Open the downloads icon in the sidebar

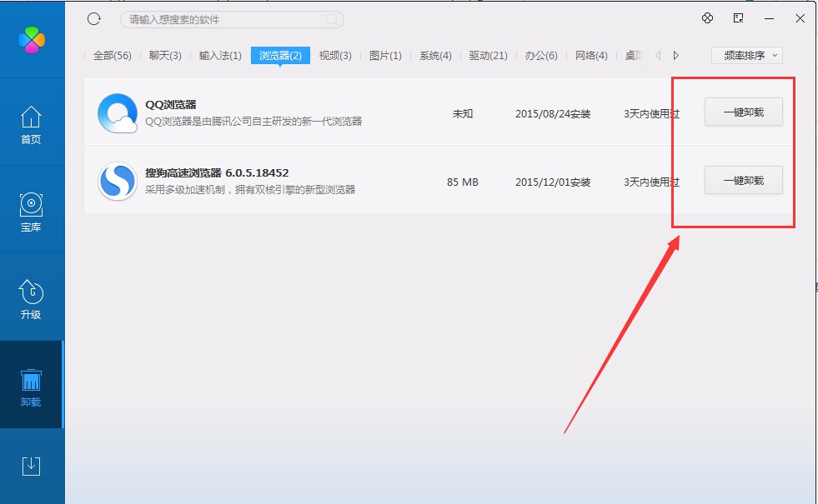click(x=31, y=466)
